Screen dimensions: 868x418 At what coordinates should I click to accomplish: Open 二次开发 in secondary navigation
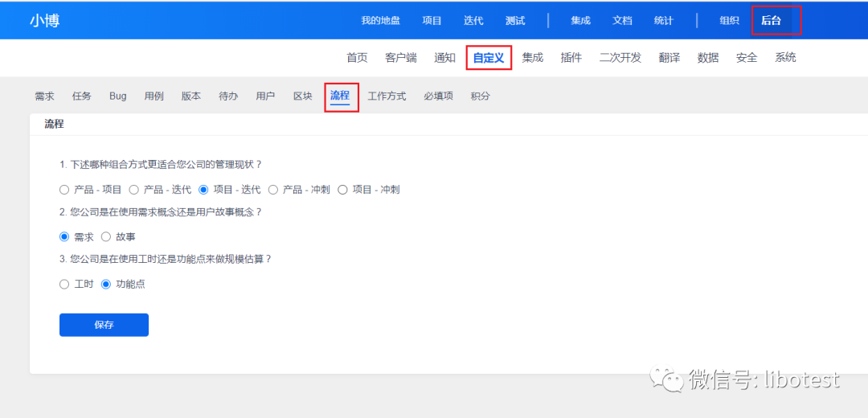(x=620, y=58)
